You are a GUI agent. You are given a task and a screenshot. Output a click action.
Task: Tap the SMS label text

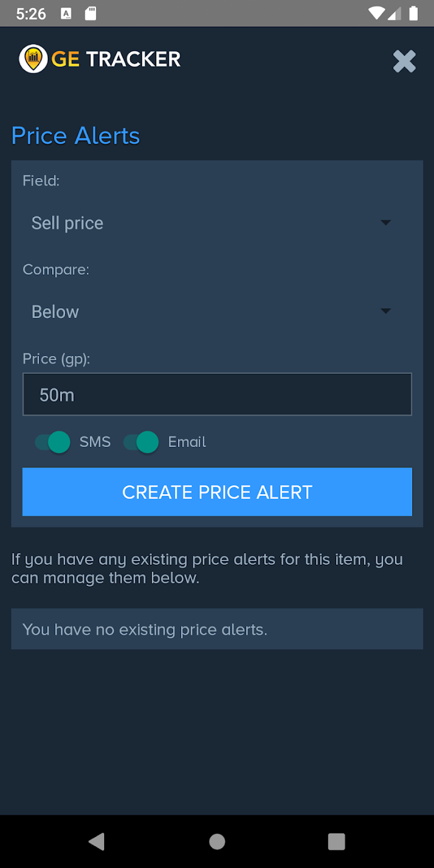tap(95, 442)
